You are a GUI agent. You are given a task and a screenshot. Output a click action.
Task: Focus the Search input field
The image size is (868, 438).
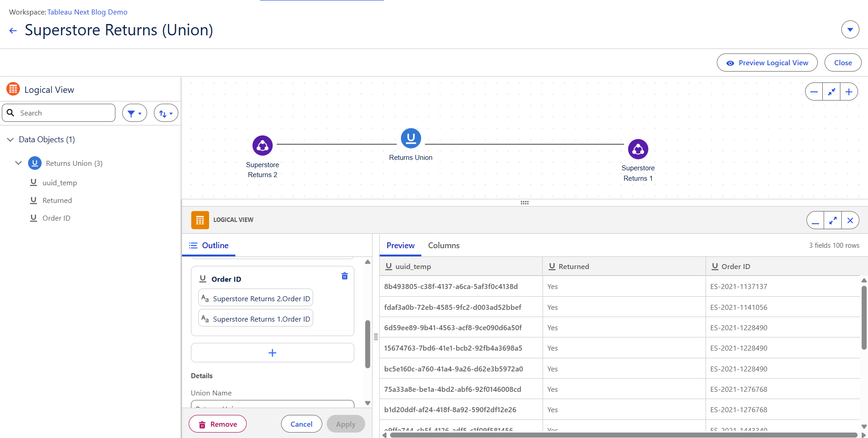tap(59, 113)
